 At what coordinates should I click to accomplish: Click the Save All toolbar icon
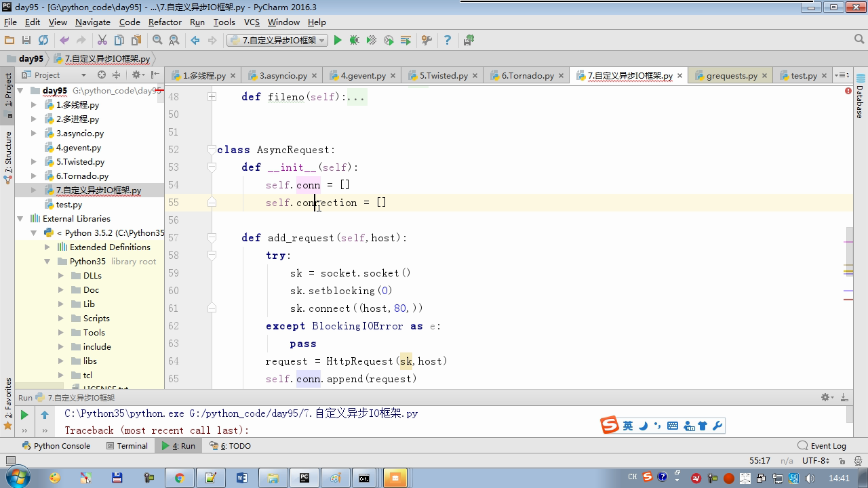tap(26, 41)
